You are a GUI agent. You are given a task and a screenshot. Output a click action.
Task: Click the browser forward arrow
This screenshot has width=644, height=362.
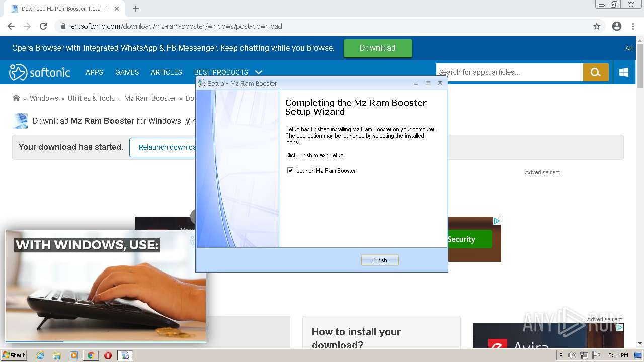coord(27,26)
